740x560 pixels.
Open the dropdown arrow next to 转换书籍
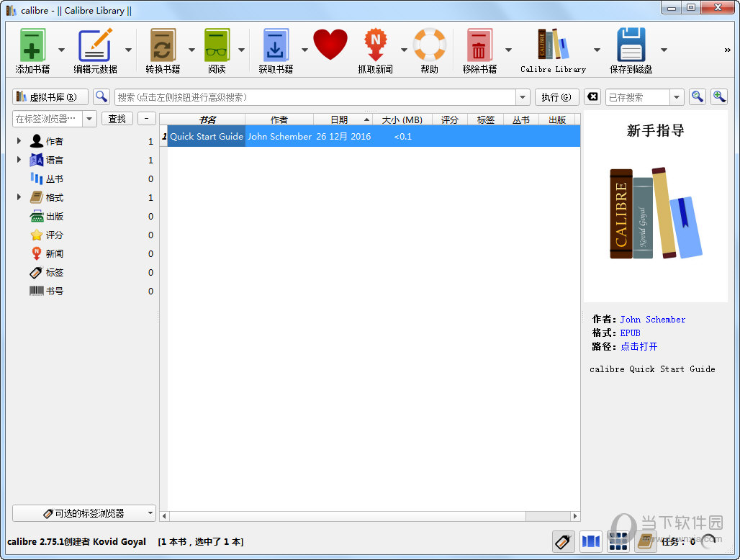point(191,50)
